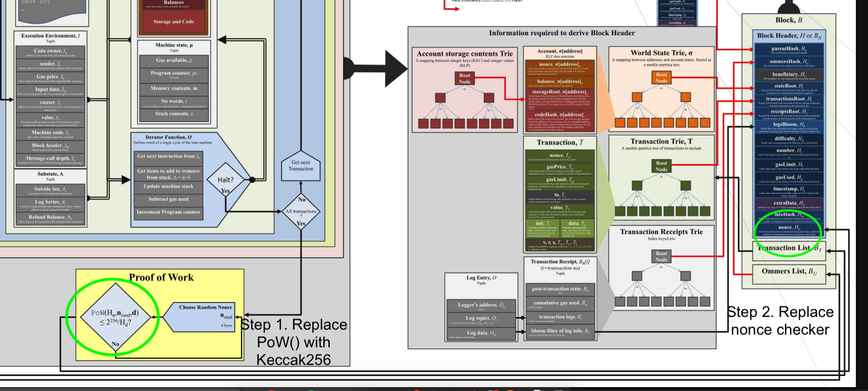Click "Logger's address" log entry field
This screenshot has width=868, height=391.
coord(481,306)
